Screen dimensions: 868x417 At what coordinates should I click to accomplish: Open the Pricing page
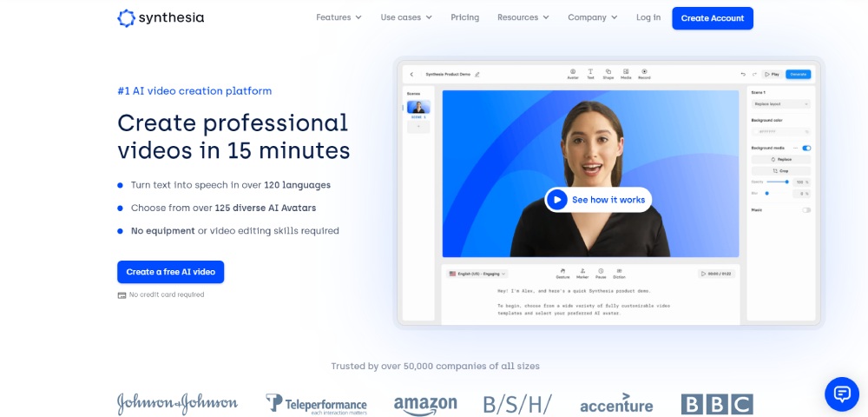pos(465,17)
